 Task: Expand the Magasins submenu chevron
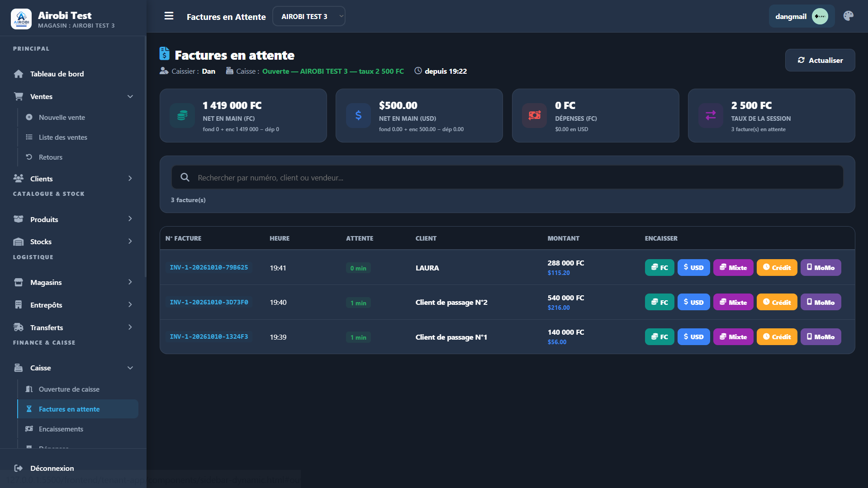pyautogui.click(x=130, y=282)
